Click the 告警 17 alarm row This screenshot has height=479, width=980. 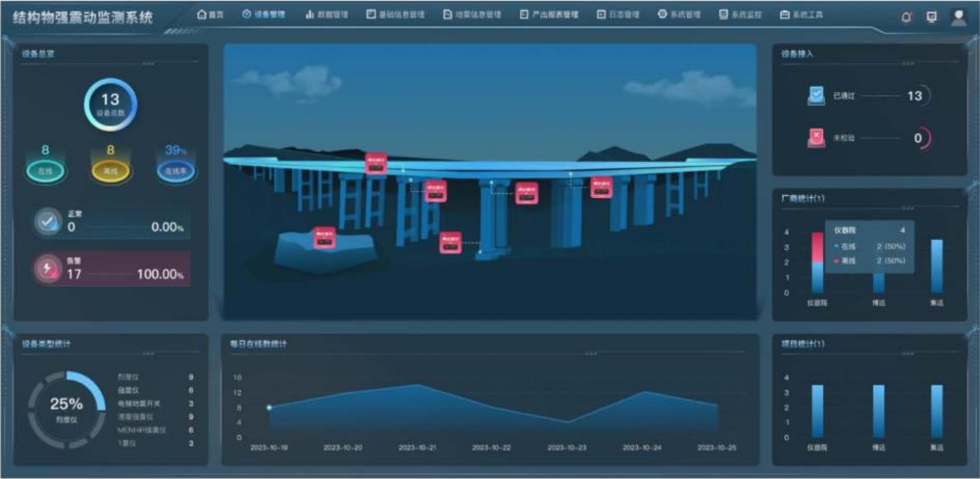point(112,269)
